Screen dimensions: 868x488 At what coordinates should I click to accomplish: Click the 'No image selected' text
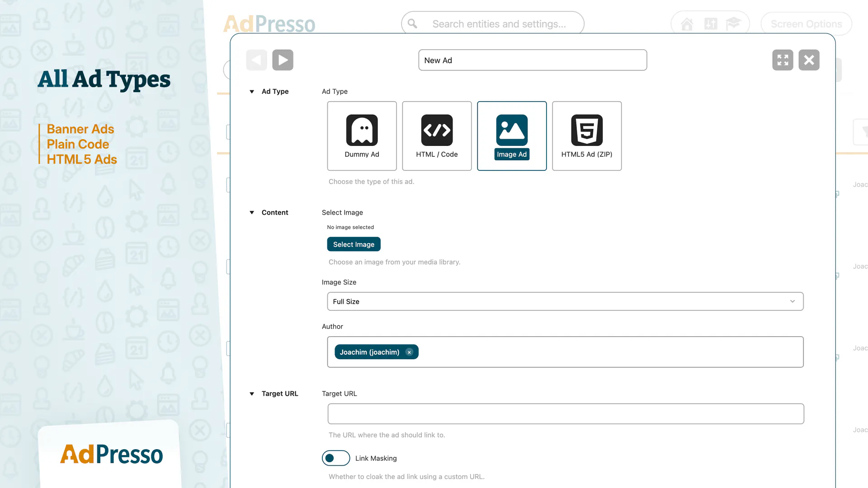click(x=350, y=227)
